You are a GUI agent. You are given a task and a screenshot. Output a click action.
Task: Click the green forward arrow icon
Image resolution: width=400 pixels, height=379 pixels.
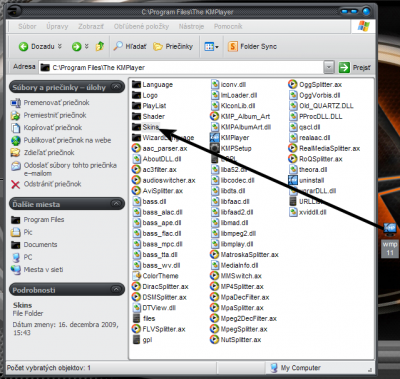[x=76, y=47]
